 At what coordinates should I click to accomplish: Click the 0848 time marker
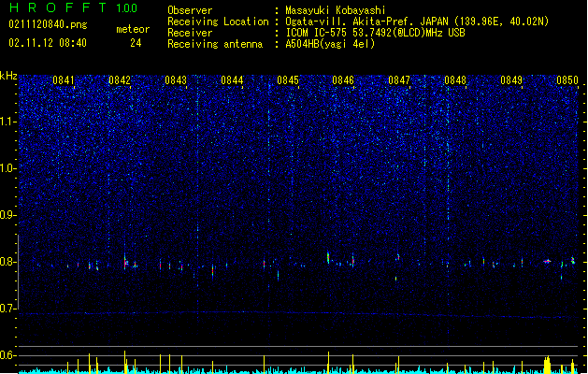click(455, 80)
